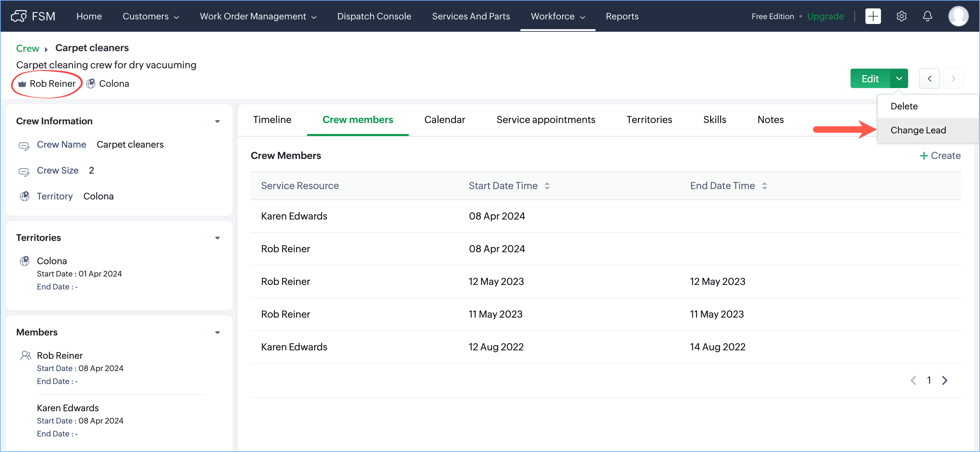The width and height of the screenshot is (980, 452).
Task: Click the Crew Size field icon
Action: click(24, 172)
